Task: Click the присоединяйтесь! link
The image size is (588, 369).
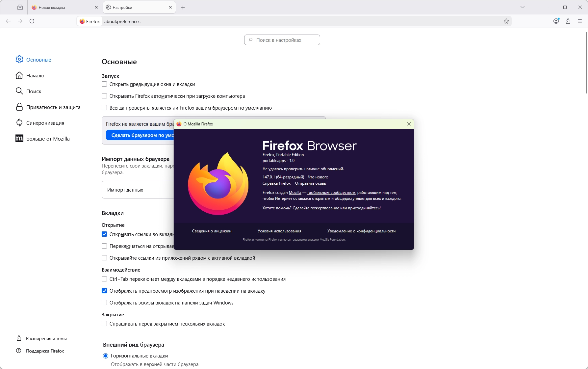Action: pyautogui.click(x=364, y=208)
